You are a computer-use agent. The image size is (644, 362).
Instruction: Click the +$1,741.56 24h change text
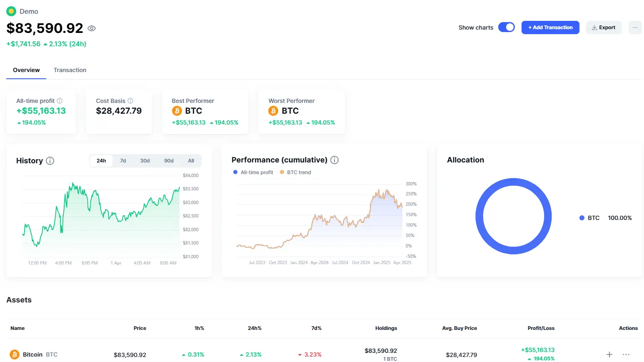click(24, 44)
